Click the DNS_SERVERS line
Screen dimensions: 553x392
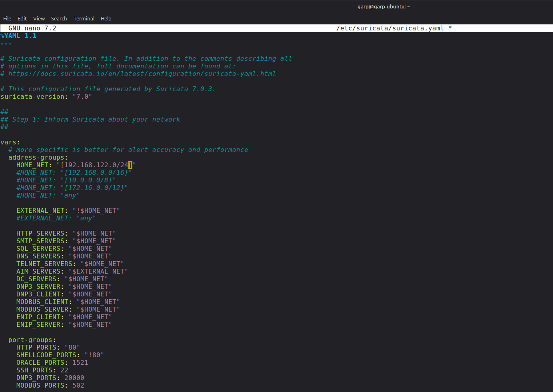[x=64, y=256]
